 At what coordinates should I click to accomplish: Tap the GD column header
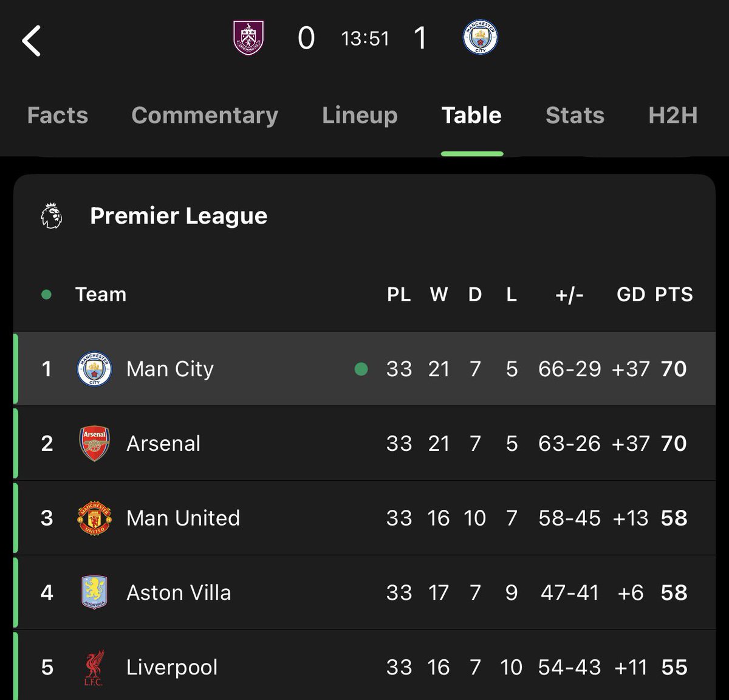click(631, 295)
